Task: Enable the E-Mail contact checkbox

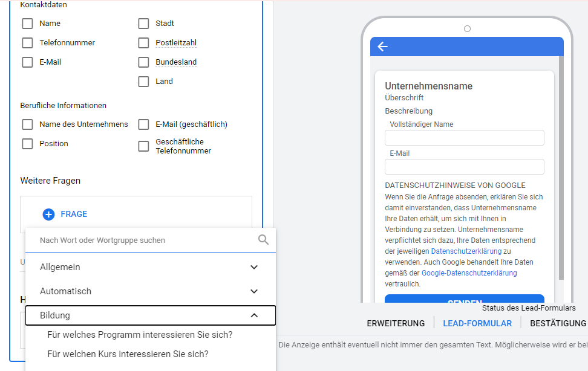Action: point(27,62)
